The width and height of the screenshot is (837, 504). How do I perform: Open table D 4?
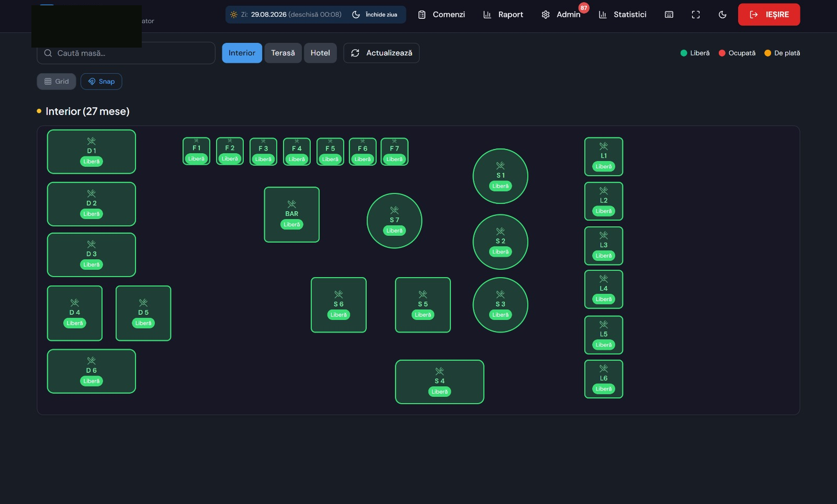coord(75,313)
